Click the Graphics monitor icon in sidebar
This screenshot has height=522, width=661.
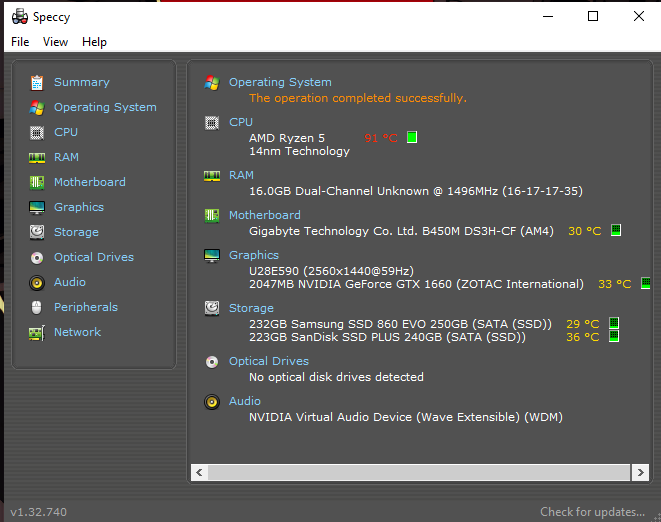[37, 207]
